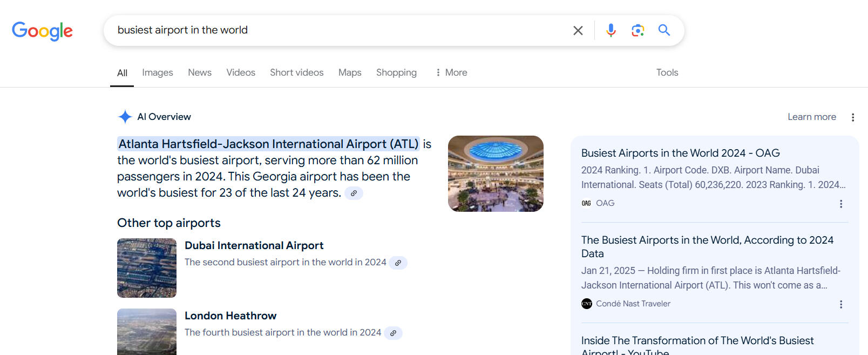
Task: Switch to the Shopping tab
Action: (396, 72)
